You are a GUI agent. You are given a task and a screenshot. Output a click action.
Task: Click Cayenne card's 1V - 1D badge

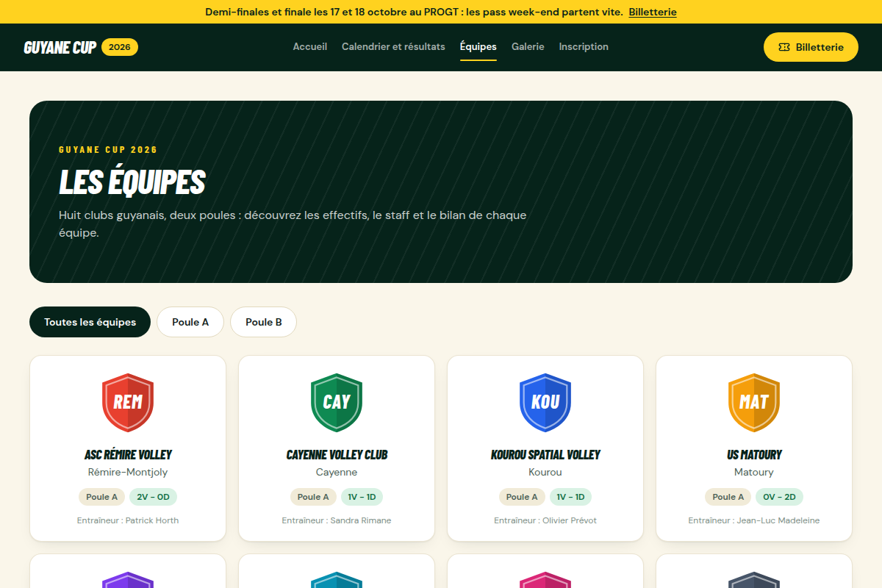tap(362, 497)
